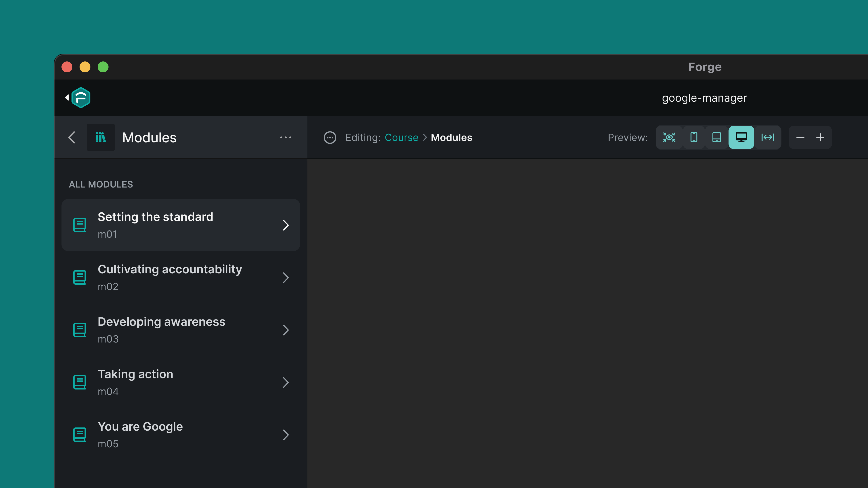Screen dimensions: 868x488
Task: Zoom out with the minus button
Action: (x=800, y=137)
